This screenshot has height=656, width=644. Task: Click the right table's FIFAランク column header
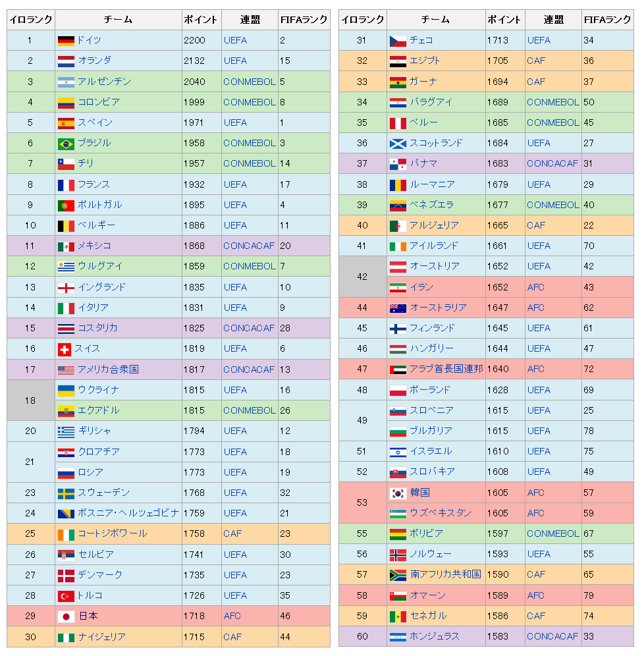608,20
